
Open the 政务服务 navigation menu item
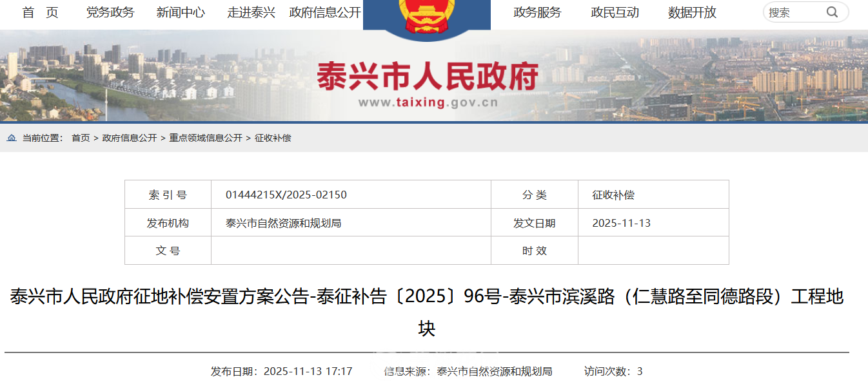coord(537,12)
